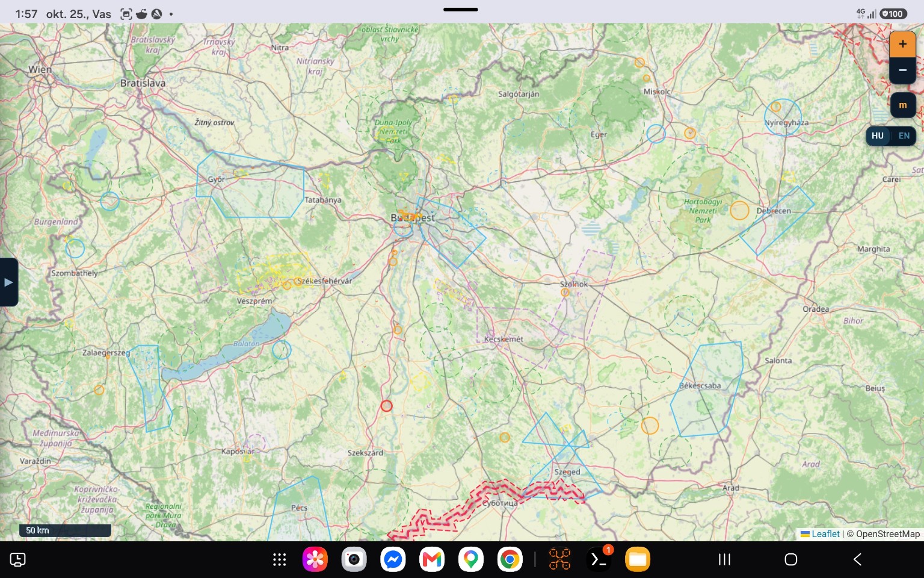This screenshot has height=578, width=924.
Task: Launch the Camera app
Action: click(354, 560)
